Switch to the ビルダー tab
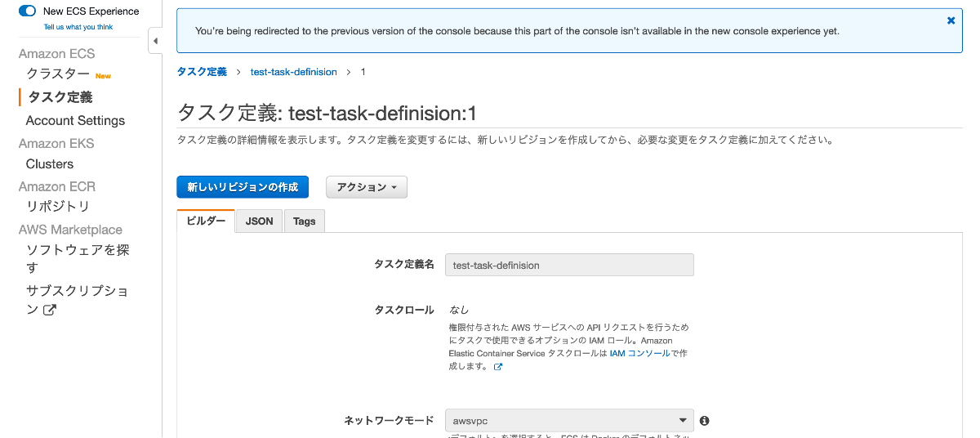The height and width of the screenshot is (438, 980). (x=206, y=221)
